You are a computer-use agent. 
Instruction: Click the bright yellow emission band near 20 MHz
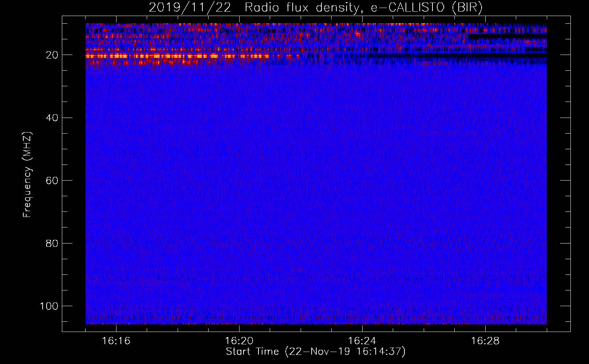[x=177, y=56]
